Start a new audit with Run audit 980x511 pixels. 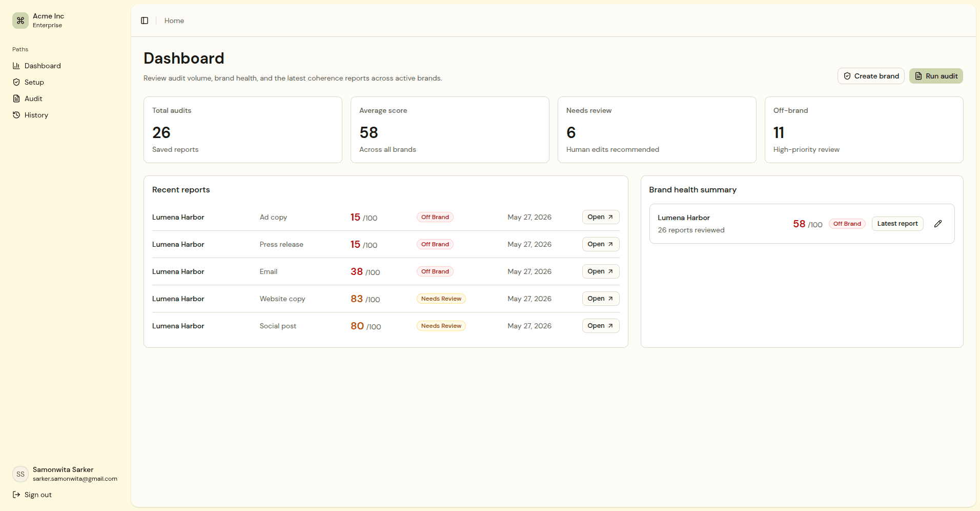point(936,76)
